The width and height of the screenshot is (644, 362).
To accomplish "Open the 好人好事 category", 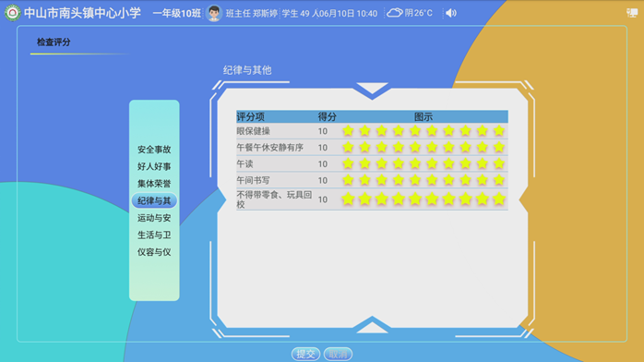I will [154, 166].
